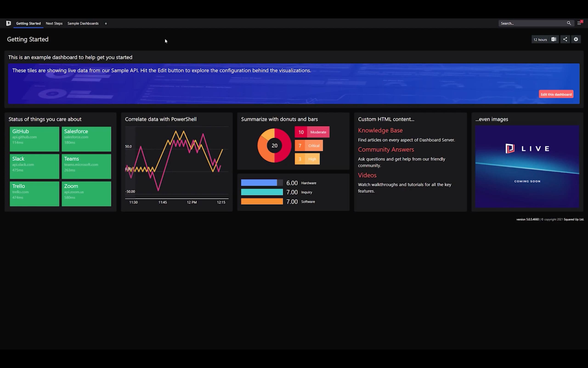Click the LIVE coming soon image
588x368 pixels.
pos(527,167)
